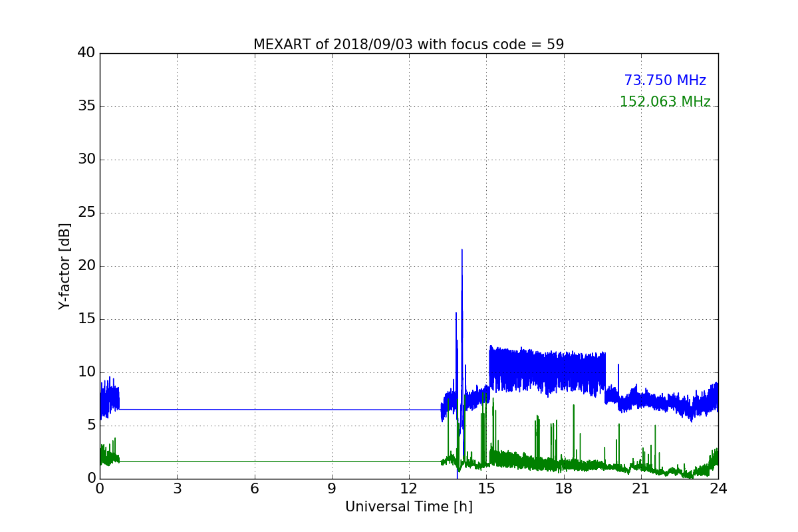Click the x-axis tick label 24
This screenshot has height=532, width=798.
click(718, 488)
